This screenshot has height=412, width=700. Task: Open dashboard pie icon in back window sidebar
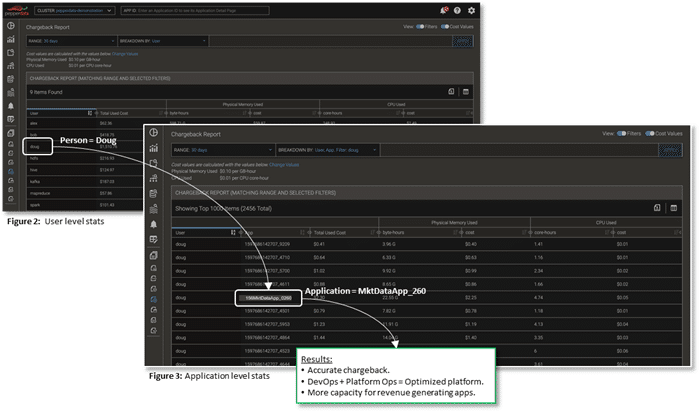click(x=11, y=26)
